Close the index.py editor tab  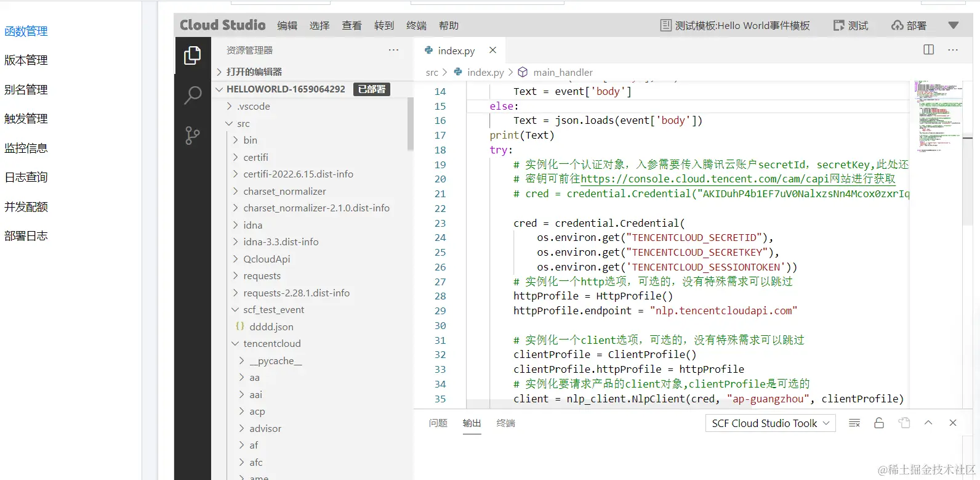pyautogui.click(x=492, y=50)
